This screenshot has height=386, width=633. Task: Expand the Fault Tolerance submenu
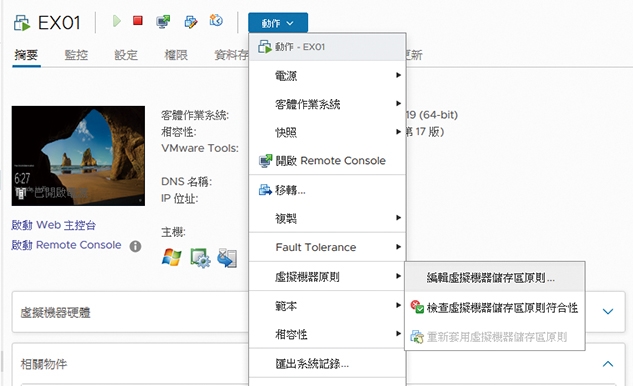click(x=327, y=247)
